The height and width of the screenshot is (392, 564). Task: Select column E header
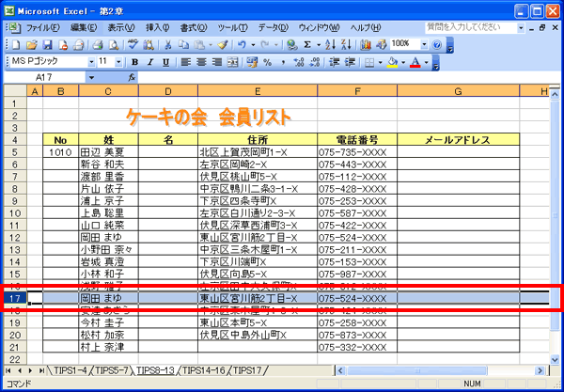tap(258, 91)
